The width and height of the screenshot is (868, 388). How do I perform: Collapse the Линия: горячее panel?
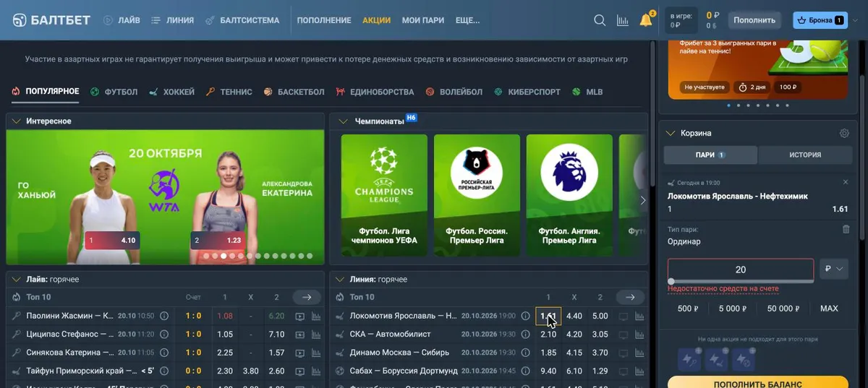pos(341,279)
